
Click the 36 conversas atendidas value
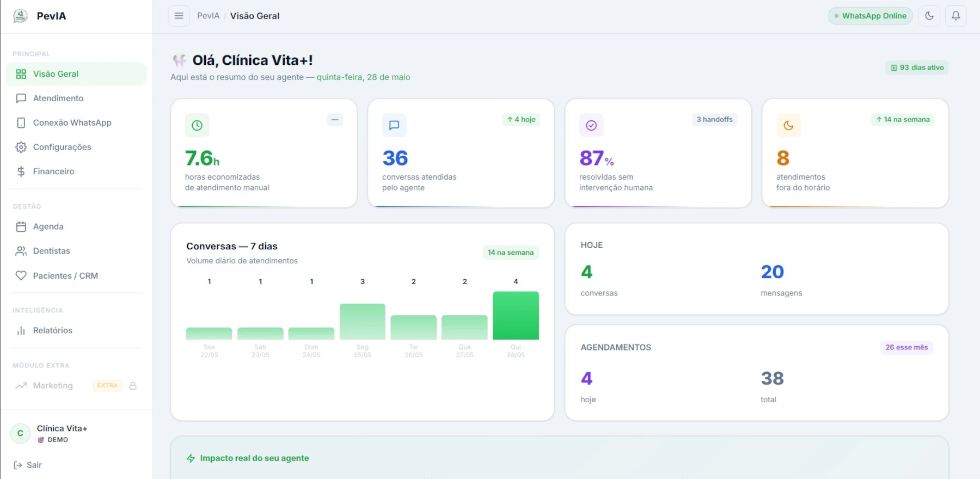coord(395,158)
